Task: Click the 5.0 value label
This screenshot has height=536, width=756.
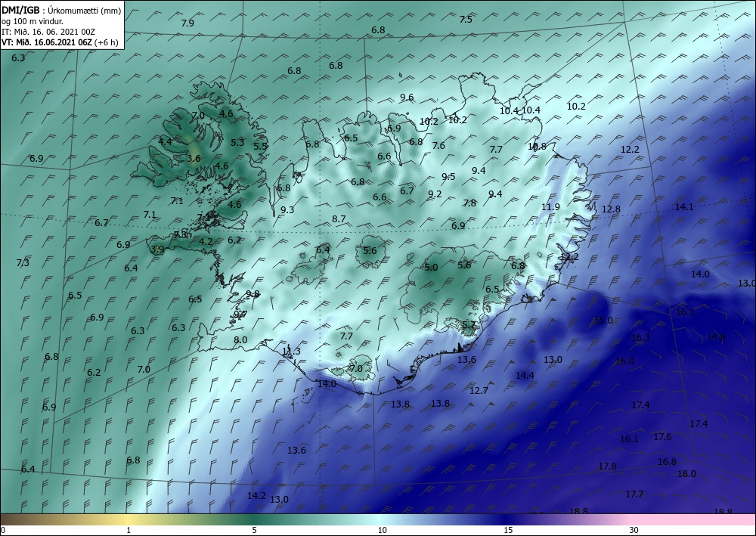Action: [x=431, y=267]
